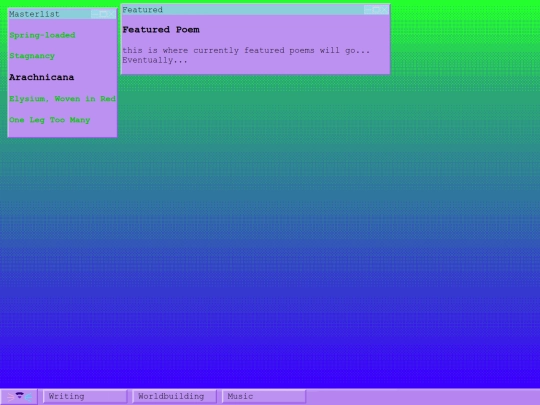540x405 pixels.
Task: Open the Spring-loaded poem link
Action: point(42,35)
